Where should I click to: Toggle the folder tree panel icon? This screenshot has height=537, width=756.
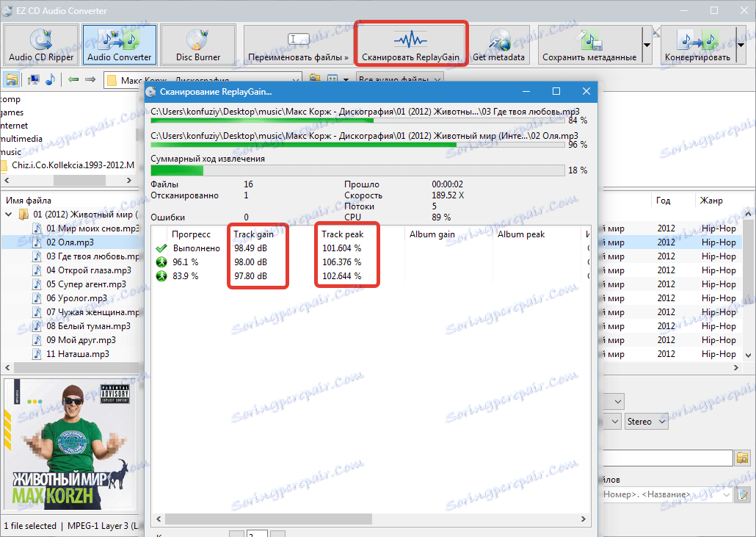coord(10,80)
